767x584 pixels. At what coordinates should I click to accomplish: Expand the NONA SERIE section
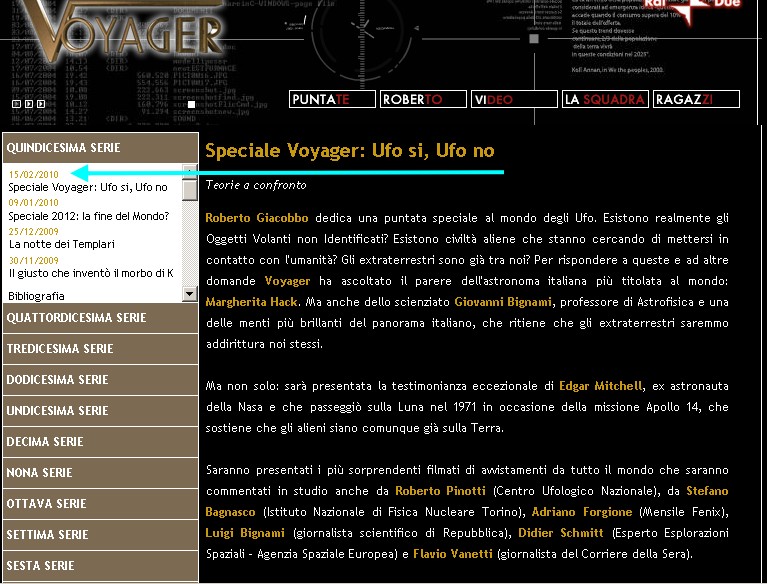pyautogui.click(x=100, y=472)
